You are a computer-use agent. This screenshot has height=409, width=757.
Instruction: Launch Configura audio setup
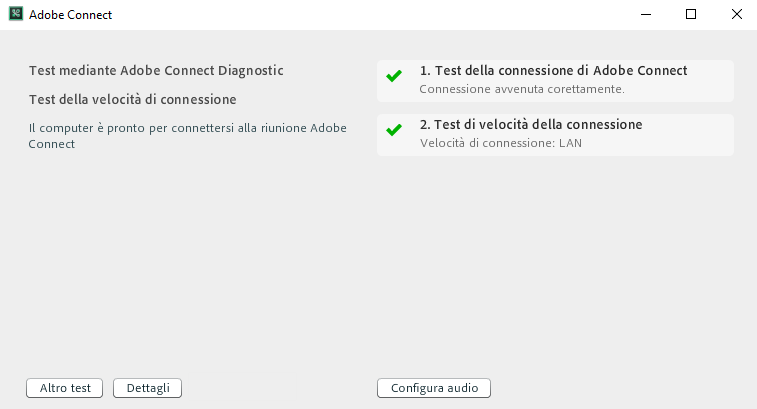coord(434,388)
